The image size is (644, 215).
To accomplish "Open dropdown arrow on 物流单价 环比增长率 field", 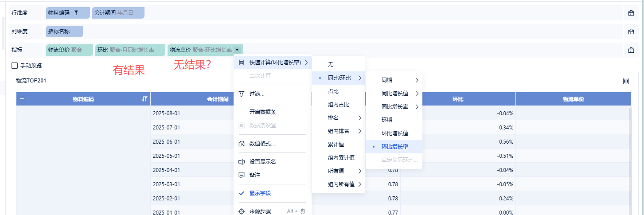I will click(x=238, y=50).
